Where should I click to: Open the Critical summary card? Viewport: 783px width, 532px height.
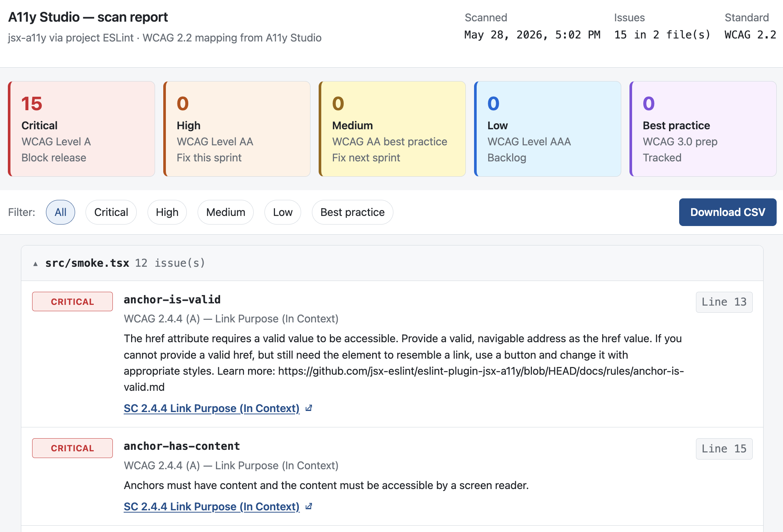(81, 129)
